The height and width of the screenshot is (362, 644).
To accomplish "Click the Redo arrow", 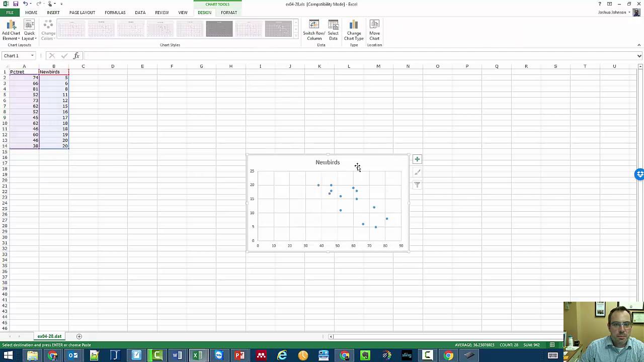I will pos(39,4).
